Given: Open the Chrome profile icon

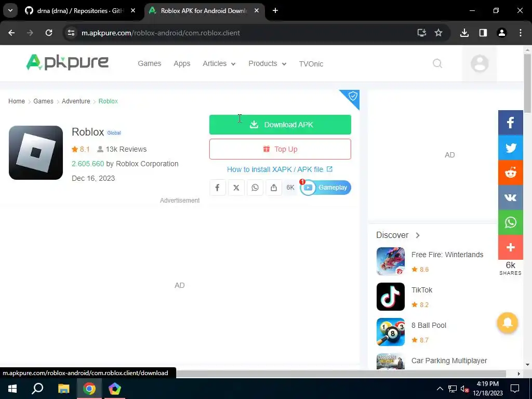Looking at the screenshot, I should (501, 33).
